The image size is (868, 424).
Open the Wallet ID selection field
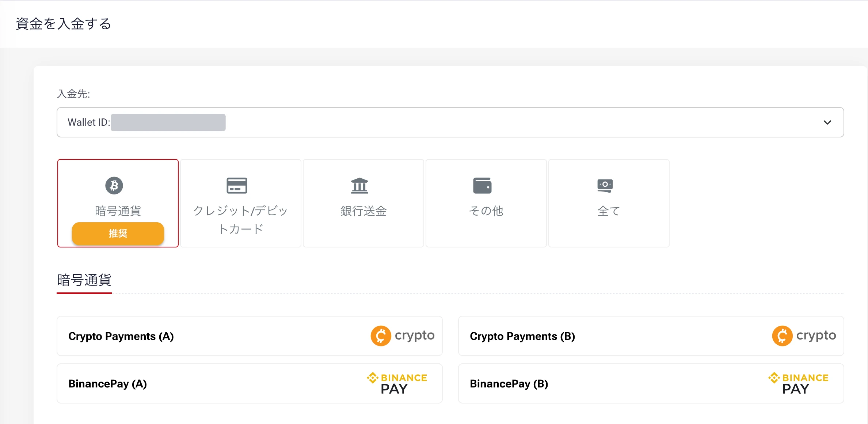450,122
